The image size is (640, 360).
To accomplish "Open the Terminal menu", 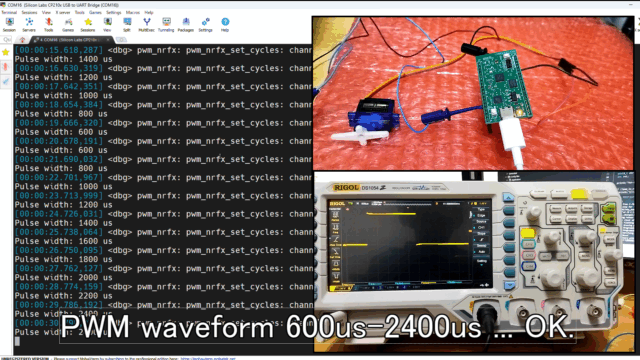I will pos(9,13).
